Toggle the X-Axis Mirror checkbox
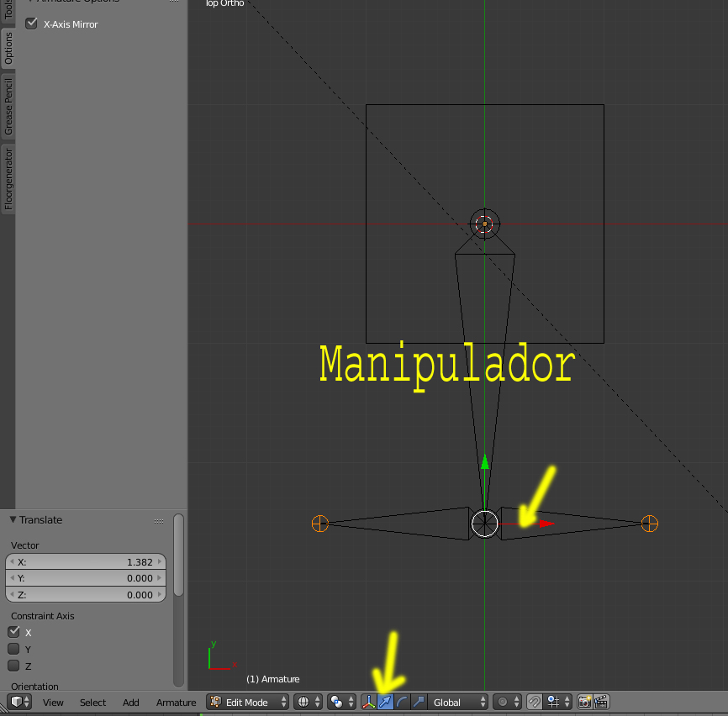Screen dimensions: 728x716 [x=32, y=24]
